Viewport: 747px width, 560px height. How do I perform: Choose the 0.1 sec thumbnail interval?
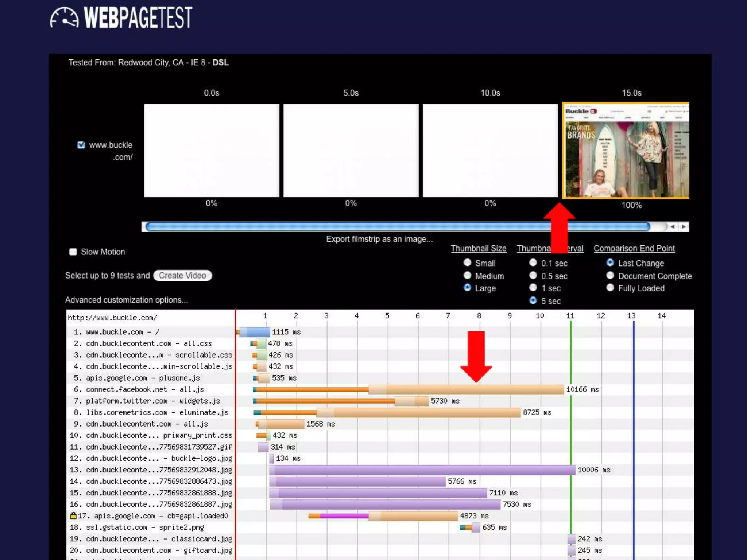coord(533,263)
